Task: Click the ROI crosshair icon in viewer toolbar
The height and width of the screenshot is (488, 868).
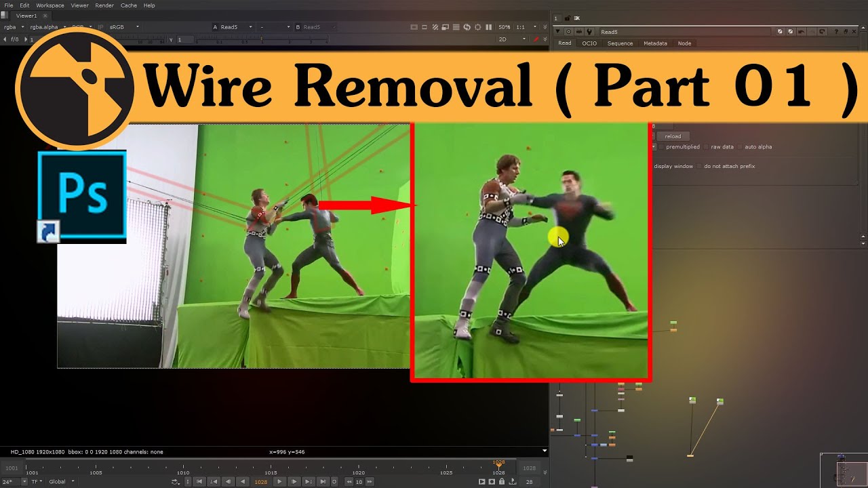Action: (x=478, y=27)
